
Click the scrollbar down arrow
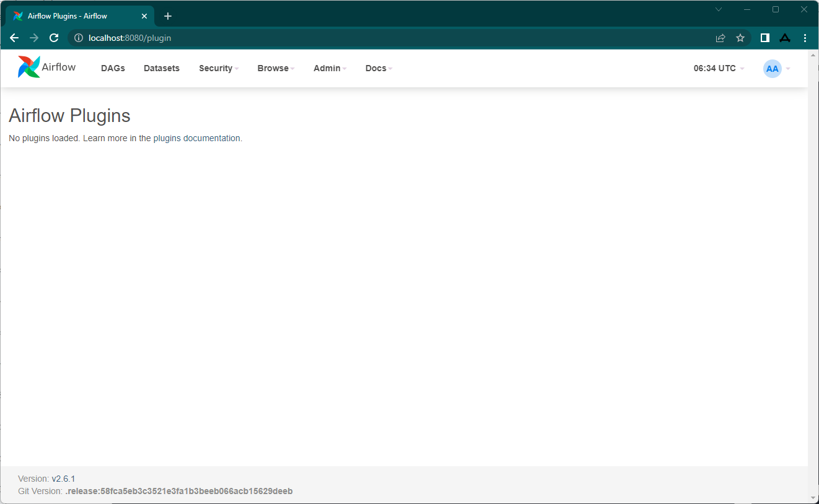[x=813, y=497]
